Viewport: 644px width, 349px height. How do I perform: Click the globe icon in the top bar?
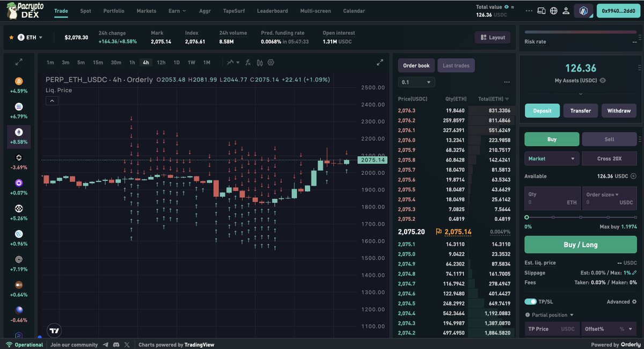coord(553,11)
